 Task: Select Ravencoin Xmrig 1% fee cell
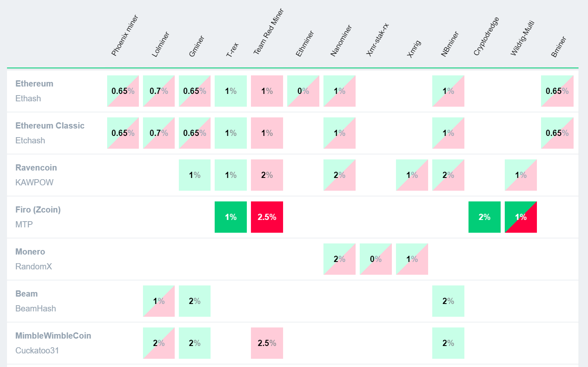412,175
